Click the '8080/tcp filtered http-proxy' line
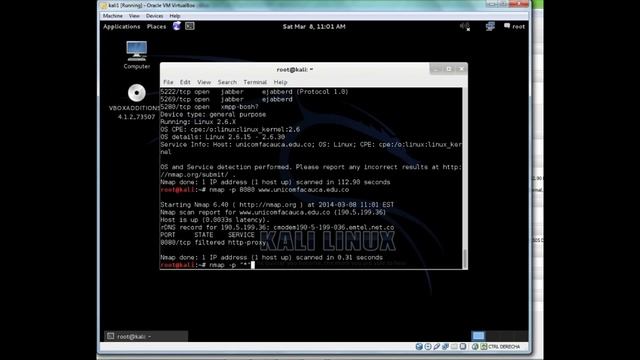Viewport: 640px width, 360px height. 213,242
